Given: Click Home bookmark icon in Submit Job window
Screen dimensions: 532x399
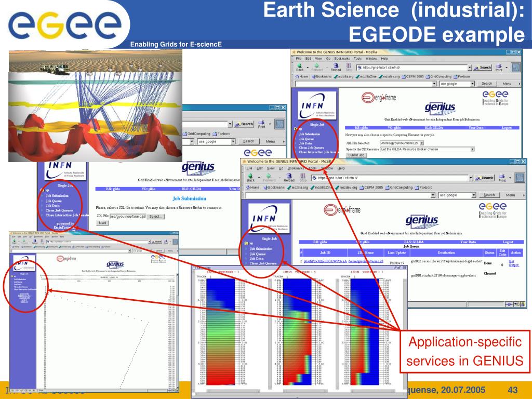Looking at the screenshot, I should (297, 77).
